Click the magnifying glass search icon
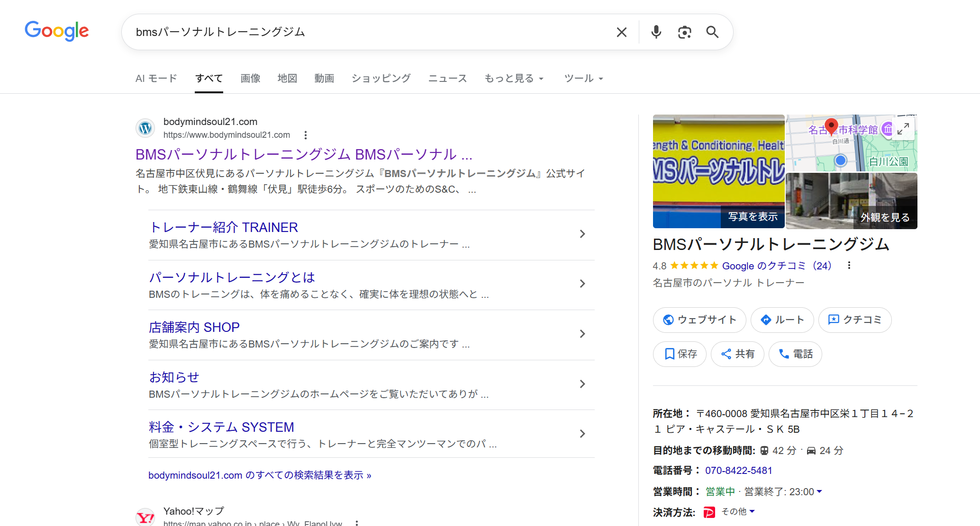Image resolution: width=980 pixels, height=526 pixels. click(712, 32)
